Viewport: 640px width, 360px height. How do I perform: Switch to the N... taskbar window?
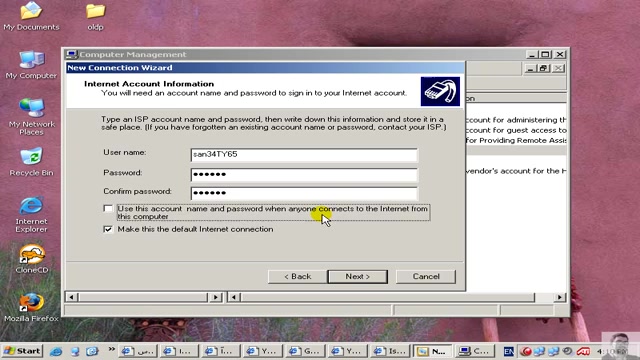click(x=432, y=351)
